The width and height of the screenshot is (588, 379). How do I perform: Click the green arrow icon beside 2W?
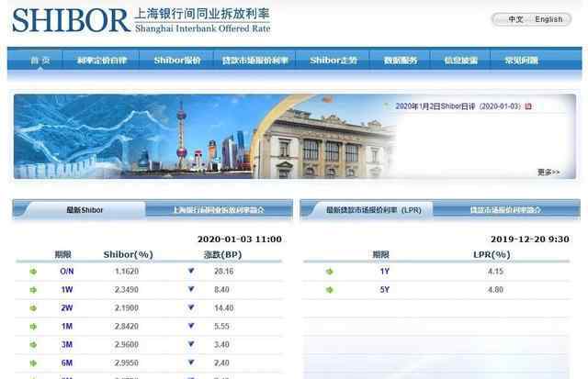33,308
